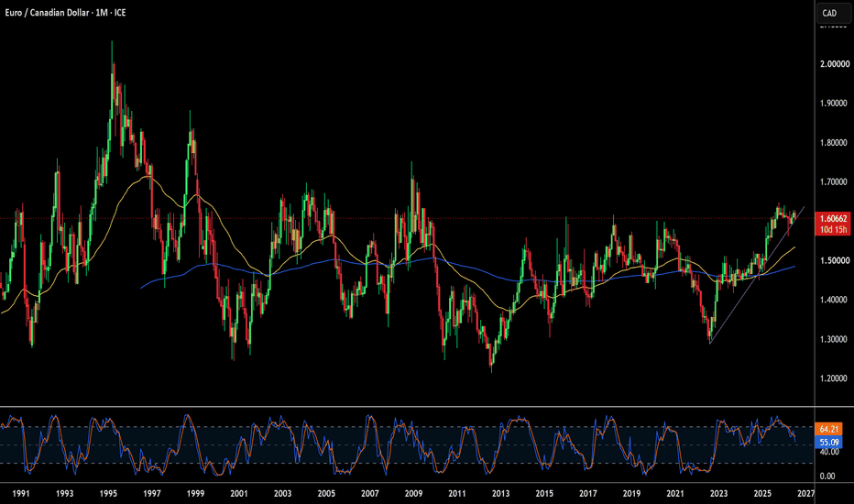
Task: Click the 0.00 level on stochastic scale
Action: [x=827, y=476]
